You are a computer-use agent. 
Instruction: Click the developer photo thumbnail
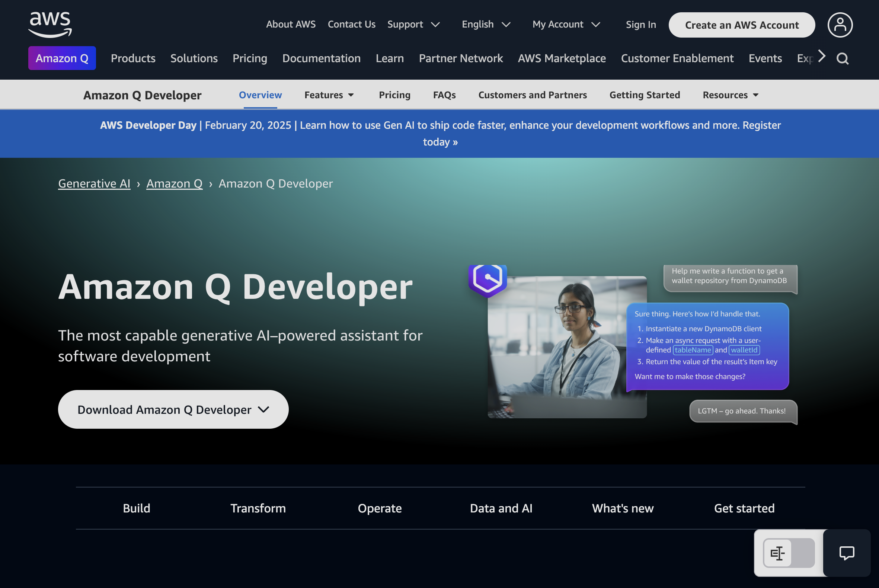click(567, 347)
